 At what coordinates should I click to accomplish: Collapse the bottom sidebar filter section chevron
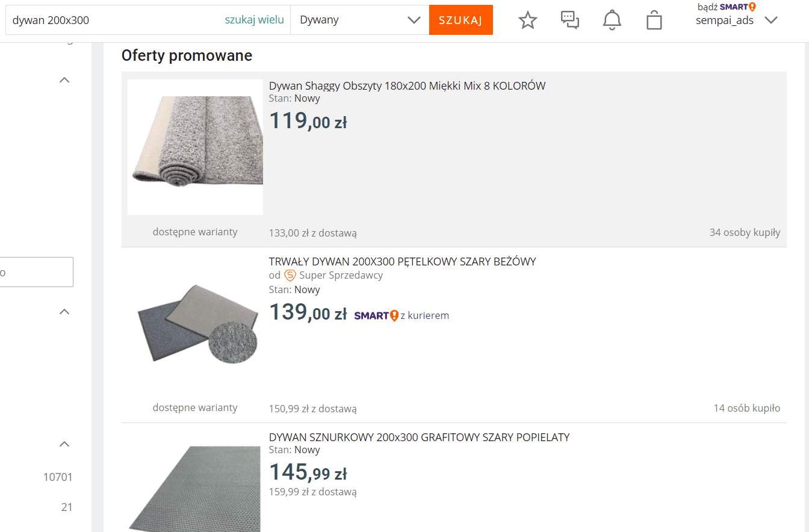[64, 444]
